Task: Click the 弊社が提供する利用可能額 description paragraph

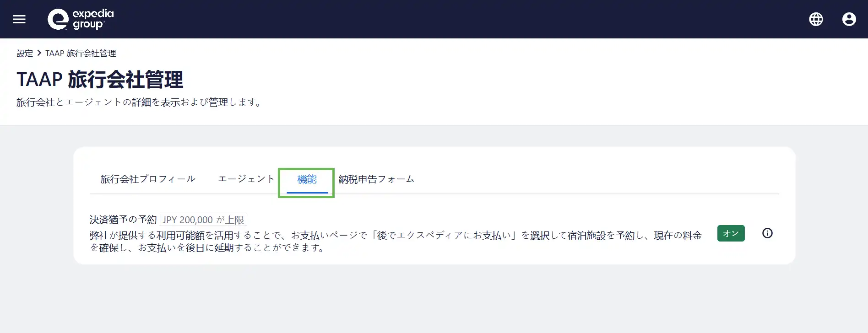Action: point(396,242)
